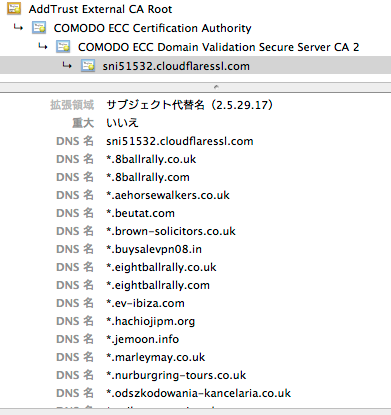Click the いいえ value

(122, 123)
